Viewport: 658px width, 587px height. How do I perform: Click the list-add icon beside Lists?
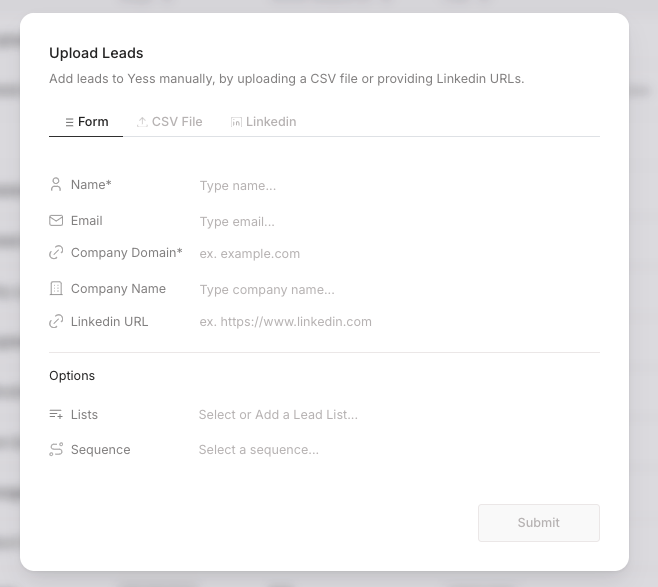(56, 415)
